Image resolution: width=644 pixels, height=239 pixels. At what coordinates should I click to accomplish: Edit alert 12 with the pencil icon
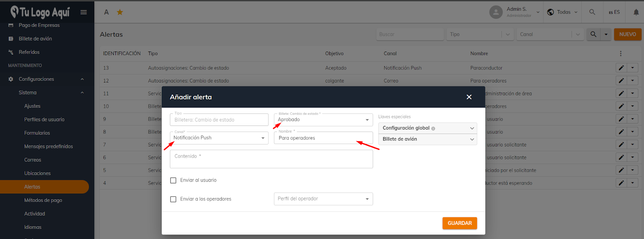(x=621, y=81)
